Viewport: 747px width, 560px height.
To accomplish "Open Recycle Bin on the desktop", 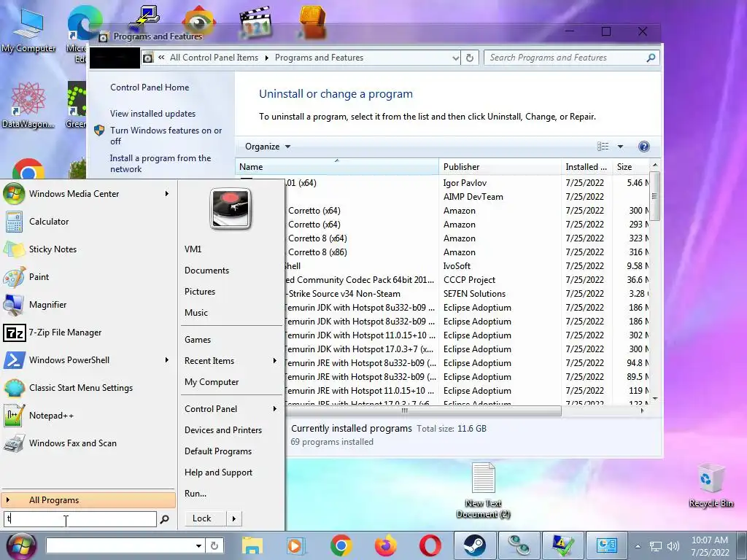I will tap(711, 486).
